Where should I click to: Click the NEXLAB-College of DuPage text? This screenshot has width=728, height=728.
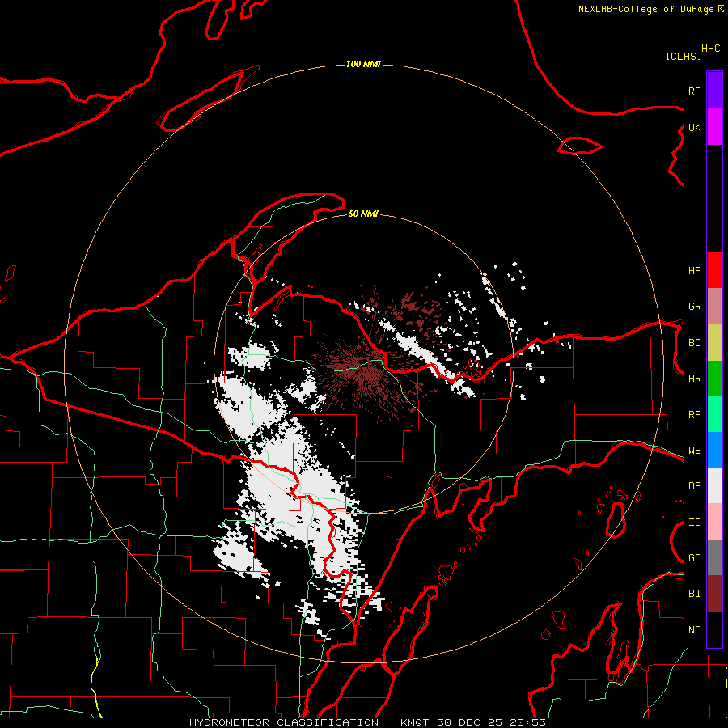[x=645, y=9]
